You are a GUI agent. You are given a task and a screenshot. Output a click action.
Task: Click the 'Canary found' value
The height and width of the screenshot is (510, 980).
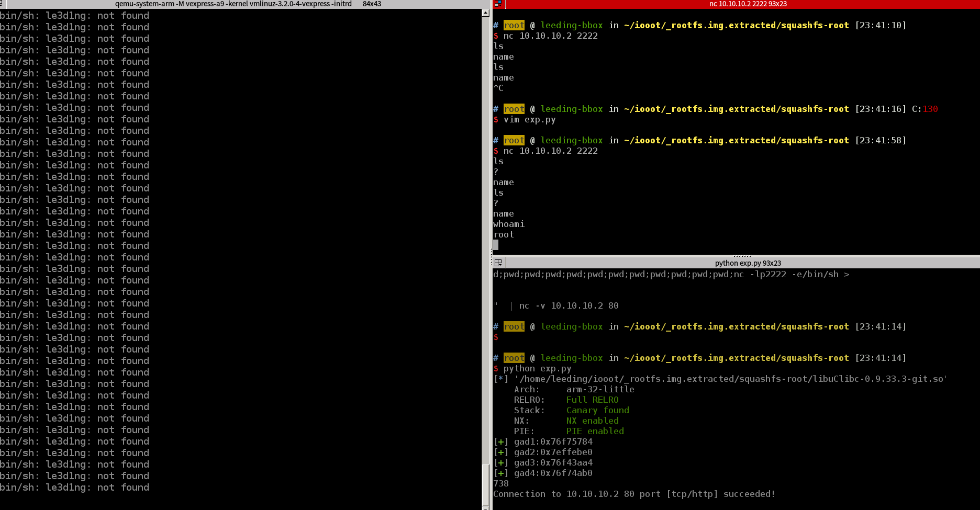tap(597, 410)
